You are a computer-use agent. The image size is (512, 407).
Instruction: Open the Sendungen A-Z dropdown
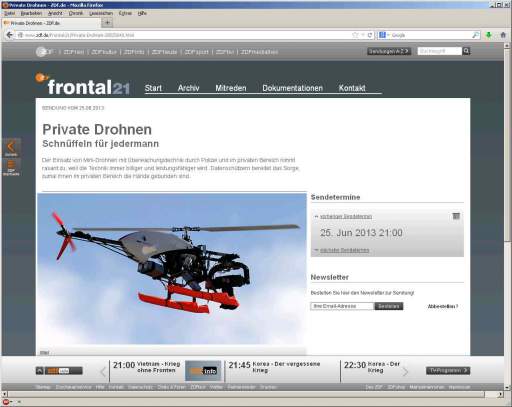[x=389, y=51]
